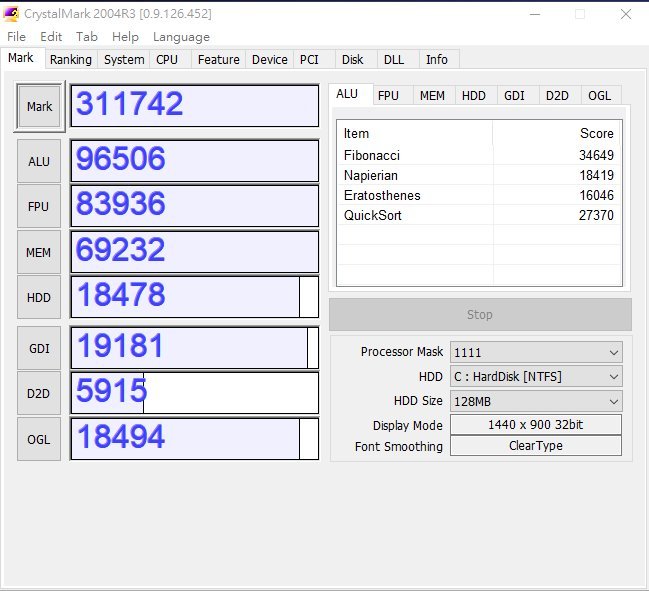Screen dimensions: 649x591
Task: Start the ALU benchmark button
Action: [x=40, y=160]
